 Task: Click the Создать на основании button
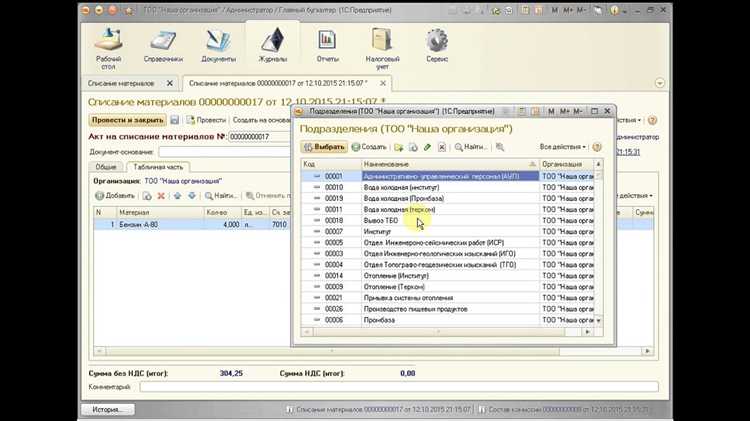click(261, 120)
